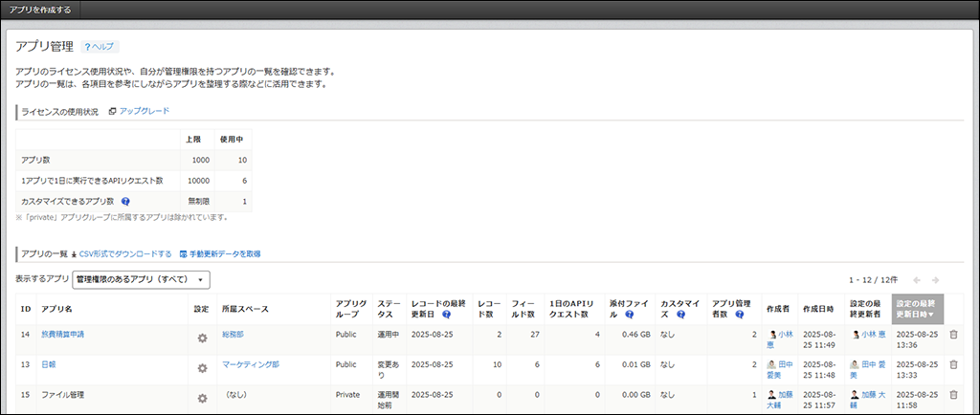Open last updater 小林 恵 in 設定の最終更新者 column
The height and width of the screenshot is (415, 980).
[869, 335]
